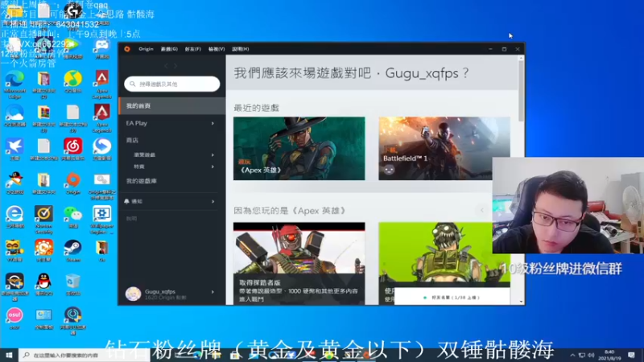Viewport: 644px width, 362px height.
Task: Open the QQ Games pirate penguin icon
Action: (x=14, y=183)
